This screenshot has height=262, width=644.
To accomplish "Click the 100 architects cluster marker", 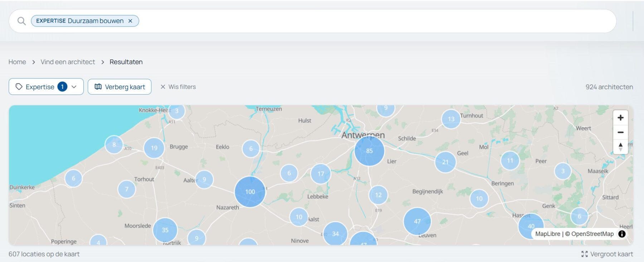I will pyautogui.click(x=250, y=192).
